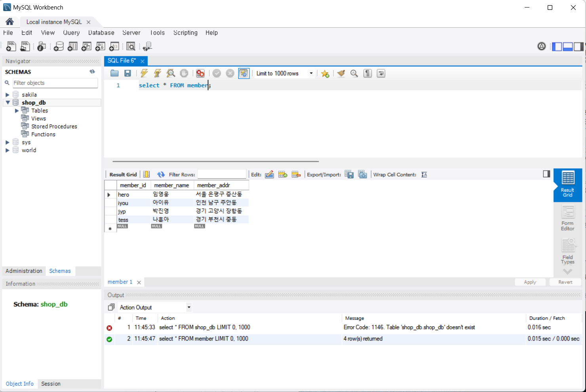
Task: Toggle the result side panel visibility
Action: 546,174
